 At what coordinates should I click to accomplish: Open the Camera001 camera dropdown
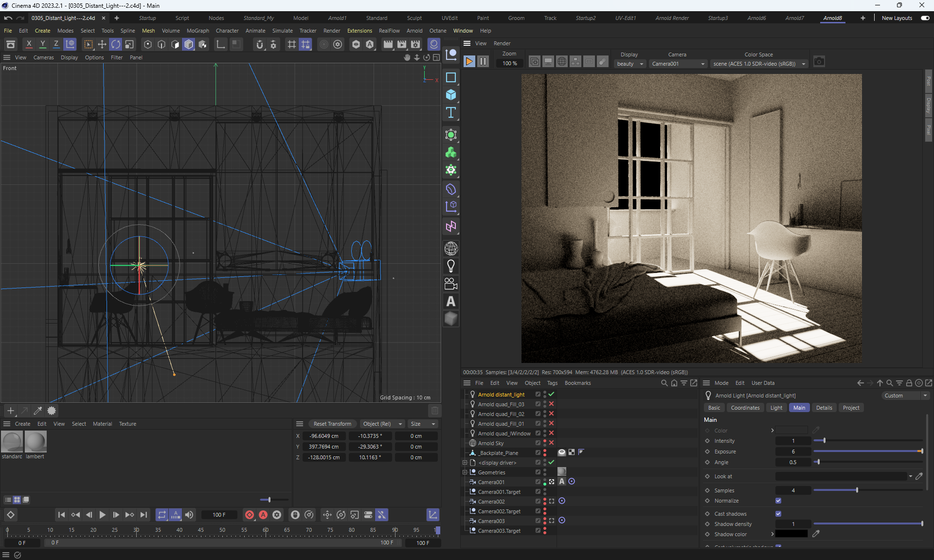[678, 64]
